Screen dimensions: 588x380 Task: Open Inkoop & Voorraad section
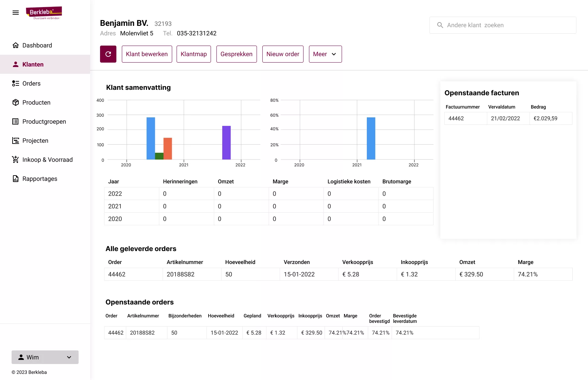[45, 160]
